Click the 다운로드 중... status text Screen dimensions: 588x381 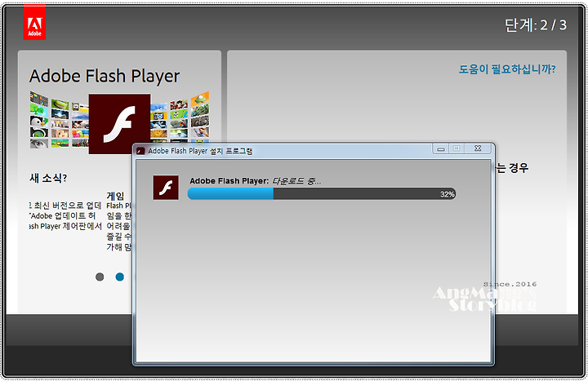click(296, 181)
